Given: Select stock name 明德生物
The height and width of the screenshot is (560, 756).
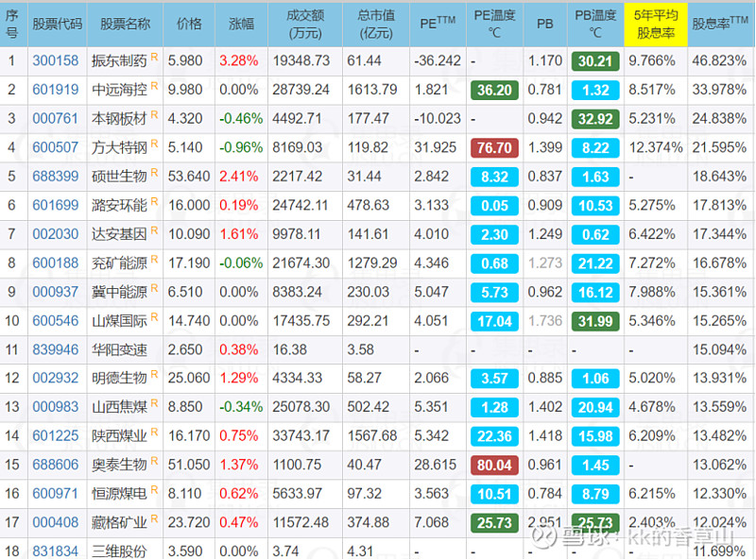Looking at the screenshot, I should (119, 378).
